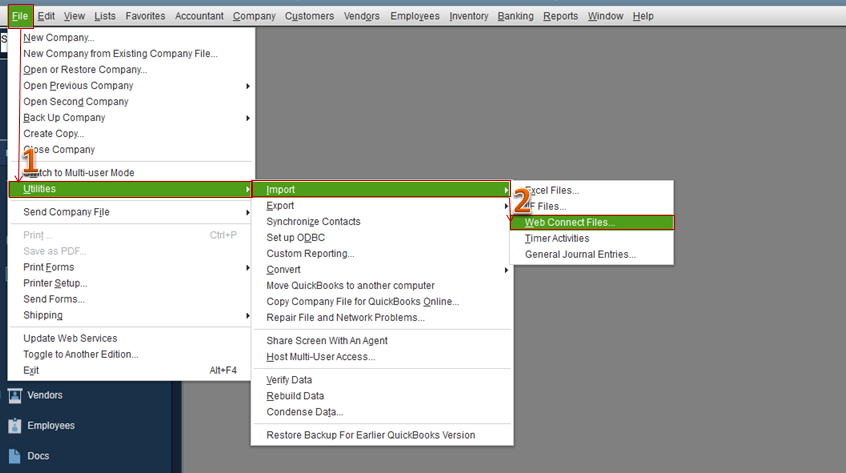Click the Employees icon in the sidebar

point(15,426)
